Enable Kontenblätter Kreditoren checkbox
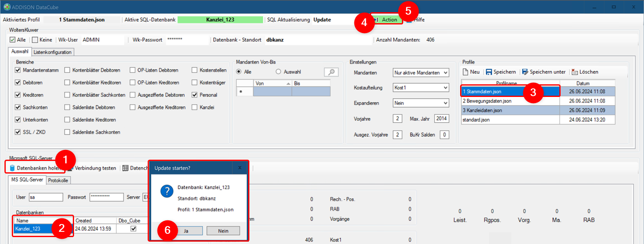The image size is (644, 244). [x=68, y=82]
